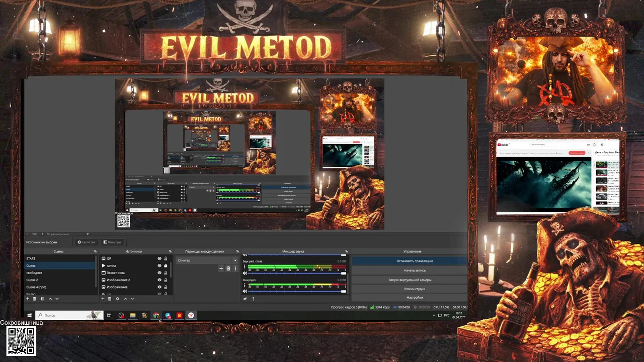Open the transition options three-dot menu
Viewport: 644px width, 362px height.
[235, 268]
